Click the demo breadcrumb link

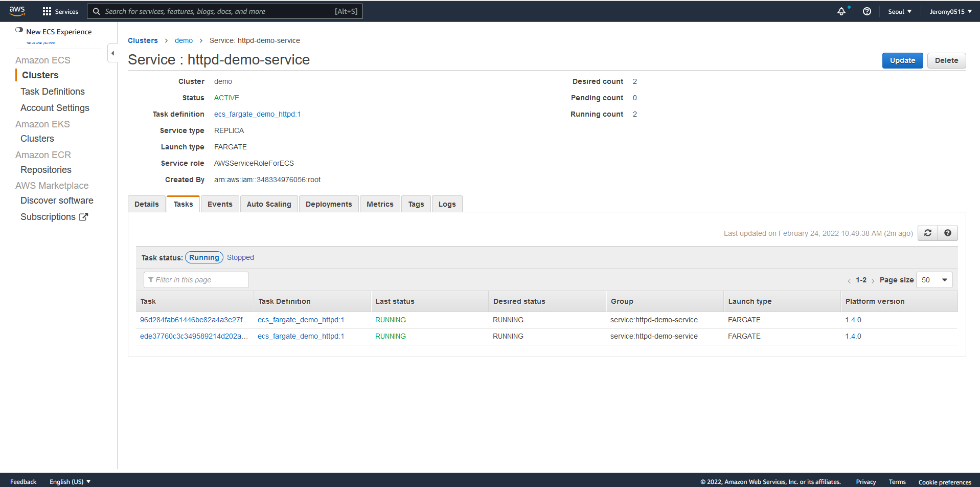184,40
